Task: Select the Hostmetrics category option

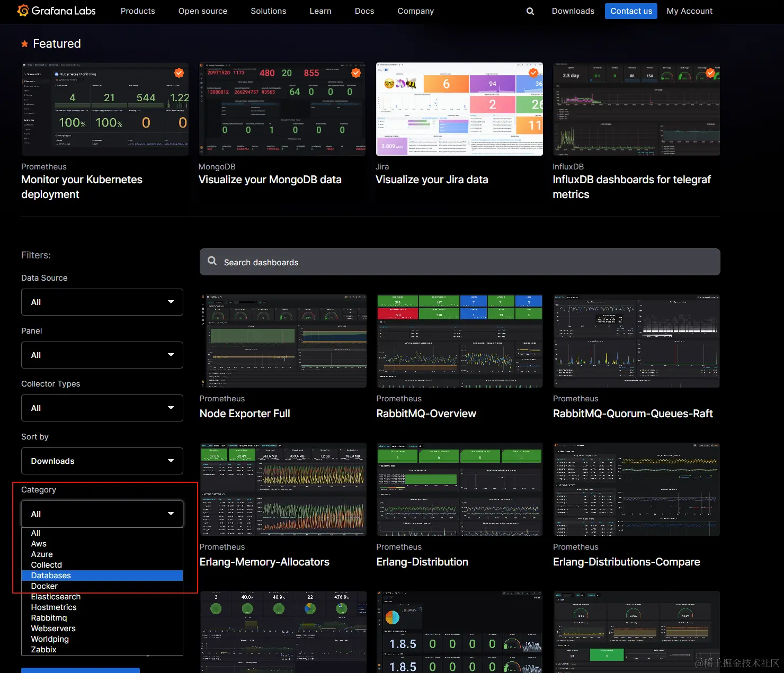Action: coord(102,607)
